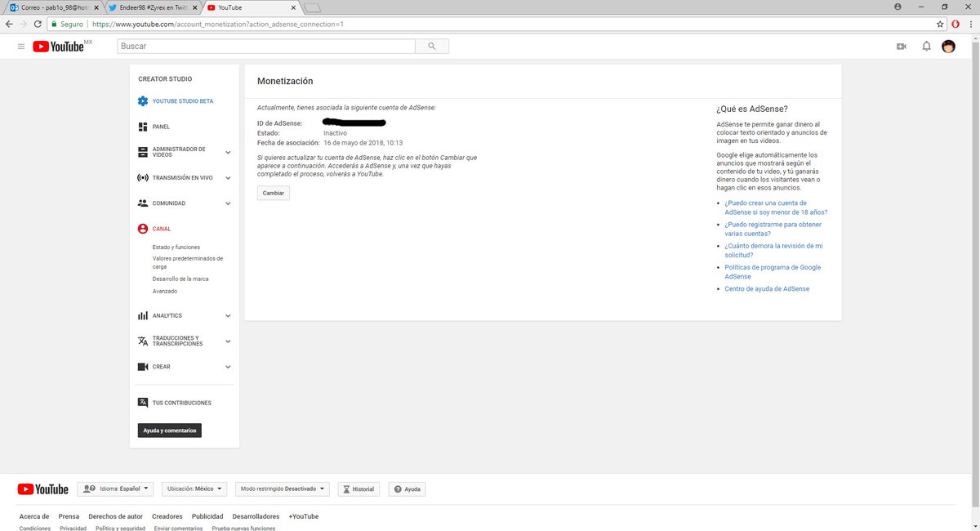Open the Desarrolladores footer link
The height and width of the screenshot is (531, 980).
256,516
